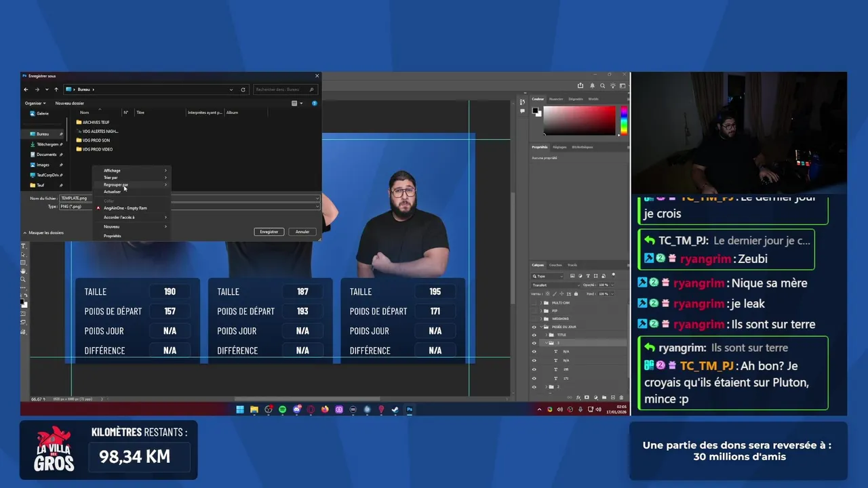Viewport: 868px width, 488px height.
Task: Switch to the Couches tab
Action: (x=555, y=265)
